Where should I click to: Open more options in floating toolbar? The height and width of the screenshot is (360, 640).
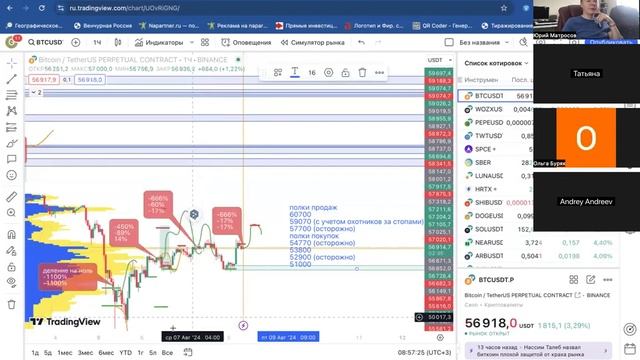pos(379,73)
